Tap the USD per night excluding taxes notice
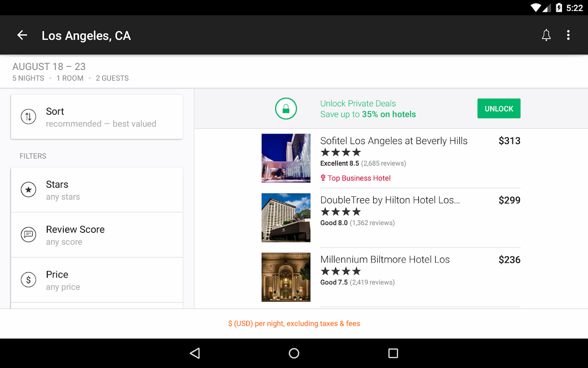Image resolution: width=588 pixels, height=368 pixels. 294,323
